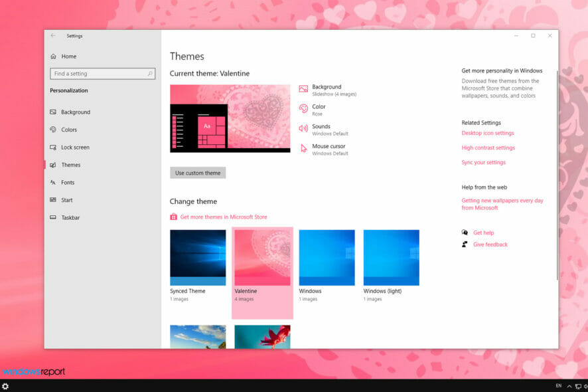Click the Background picture icon in sidebar

point(53,112)
